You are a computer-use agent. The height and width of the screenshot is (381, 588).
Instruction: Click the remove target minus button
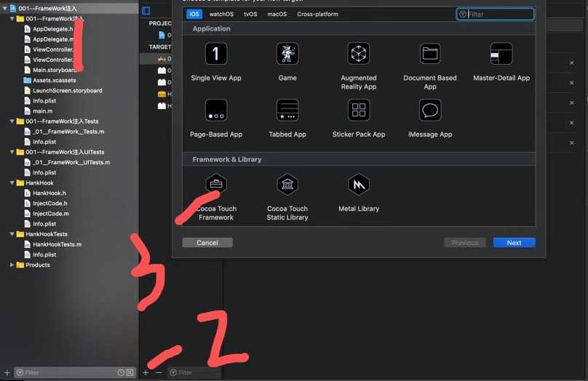click(x=159, y=372)
